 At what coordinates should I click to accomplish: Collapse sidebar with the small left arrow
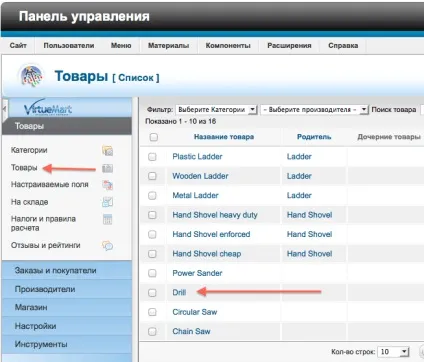coord(5,109)
